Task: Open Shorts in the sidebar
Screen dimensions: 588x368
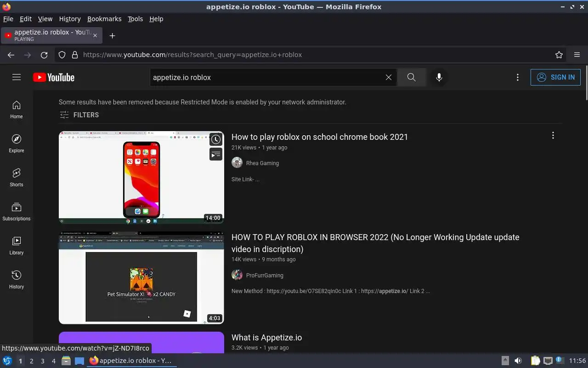Action: (17, 178)
